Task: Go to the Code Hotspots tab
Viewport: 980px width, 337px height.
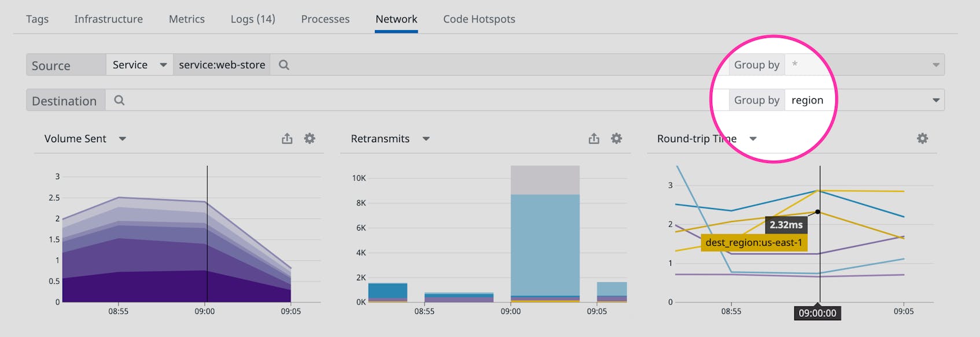Action: [479, 19]
